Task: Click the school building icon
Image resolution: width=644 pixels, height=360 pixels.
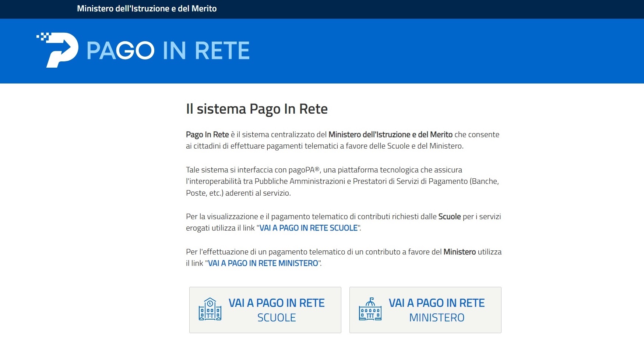Action: (210, 309)
